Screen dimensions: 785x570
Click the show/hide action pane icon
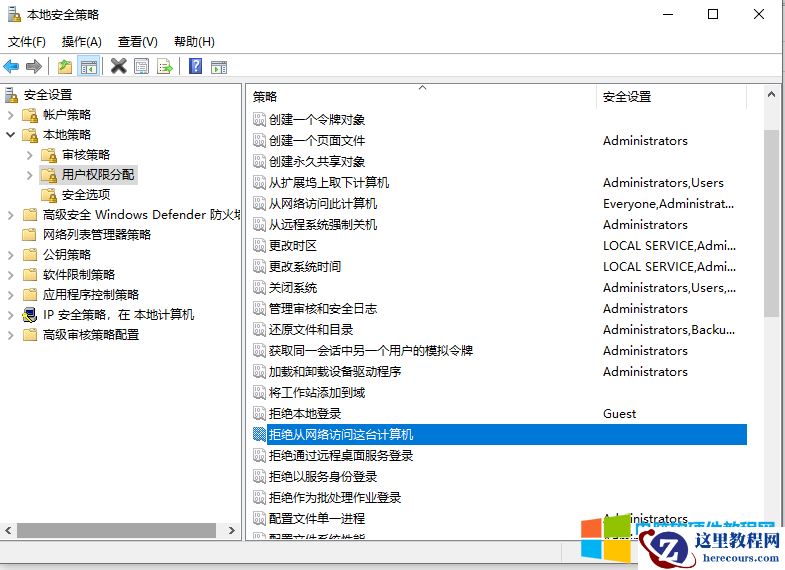tap(219, 66)
